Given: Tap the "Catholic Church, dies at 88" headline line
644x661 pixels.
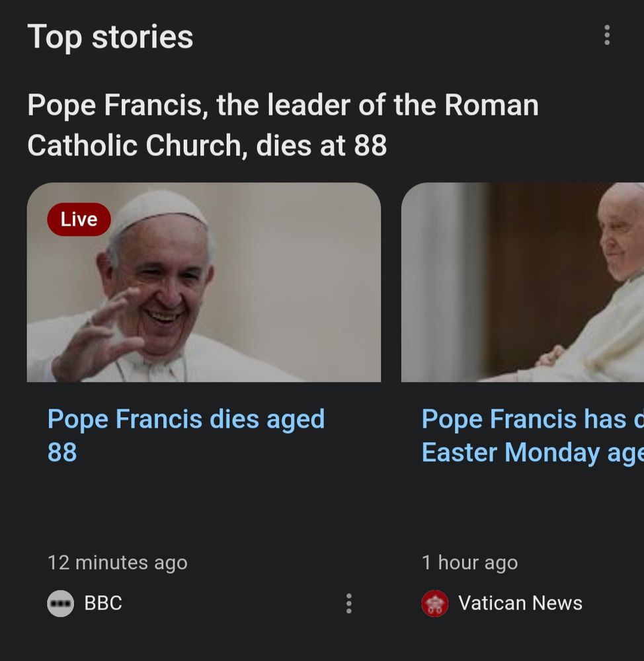Looking at the screenshot, I should 207,145.
